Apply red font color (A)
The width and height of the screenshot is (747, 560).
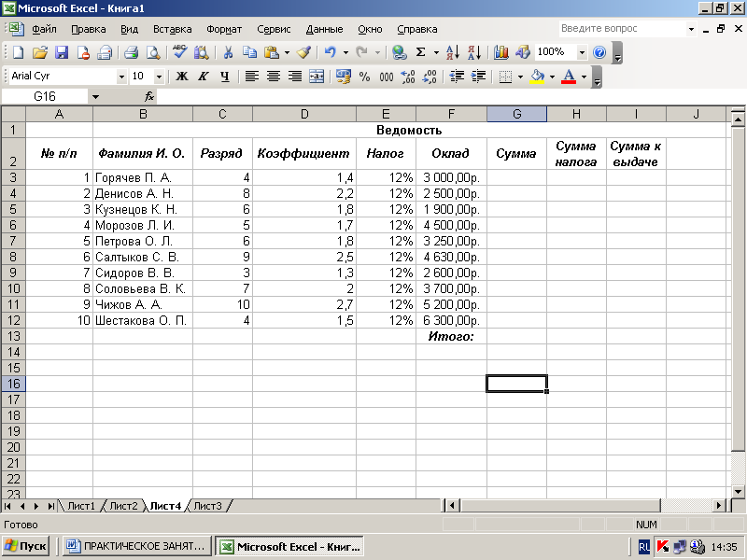[569, 77]
